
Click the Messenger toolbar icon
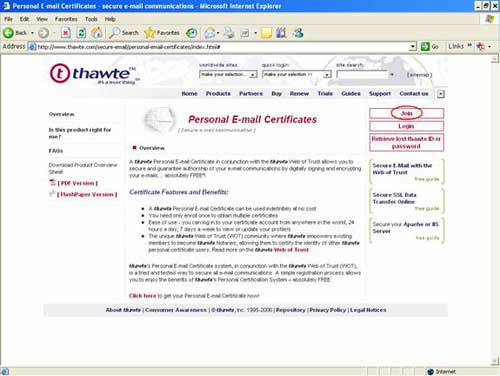click(298, 33)
